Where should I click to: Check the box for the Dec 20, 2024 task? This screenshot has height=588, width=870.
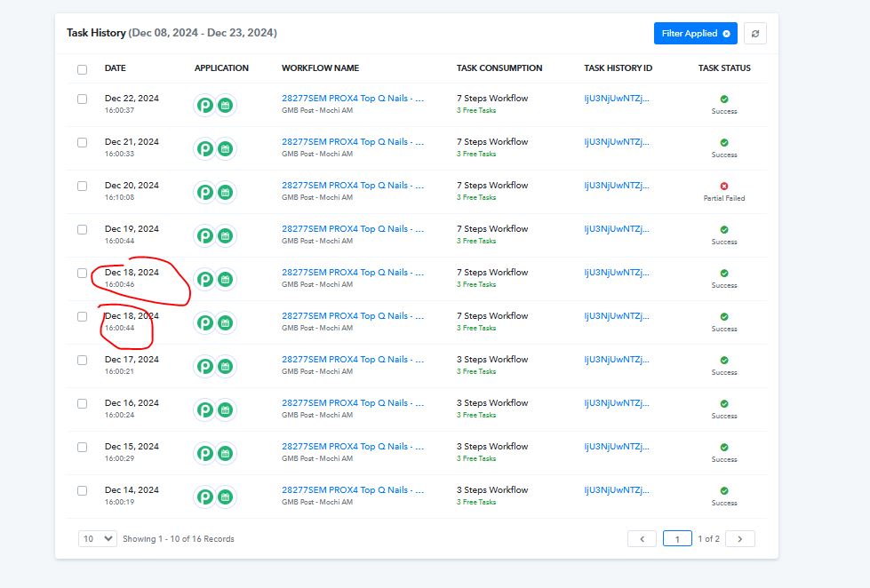click(82, 186)
